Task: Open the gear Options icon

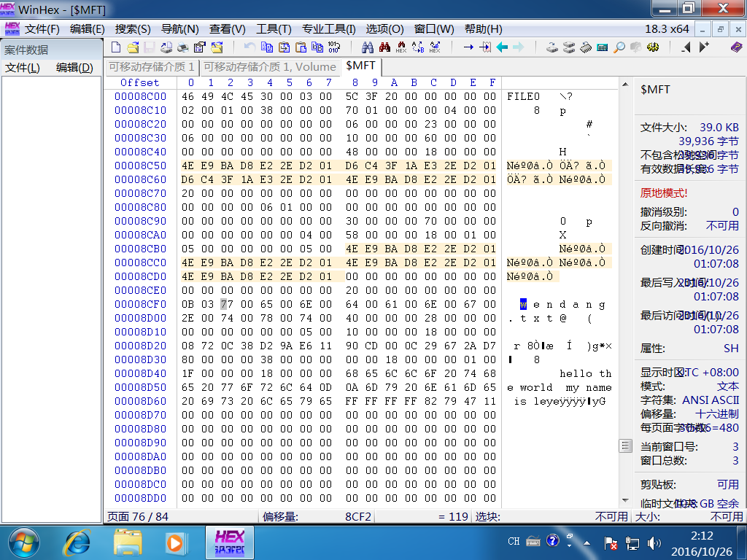Action: pos(653,47)
